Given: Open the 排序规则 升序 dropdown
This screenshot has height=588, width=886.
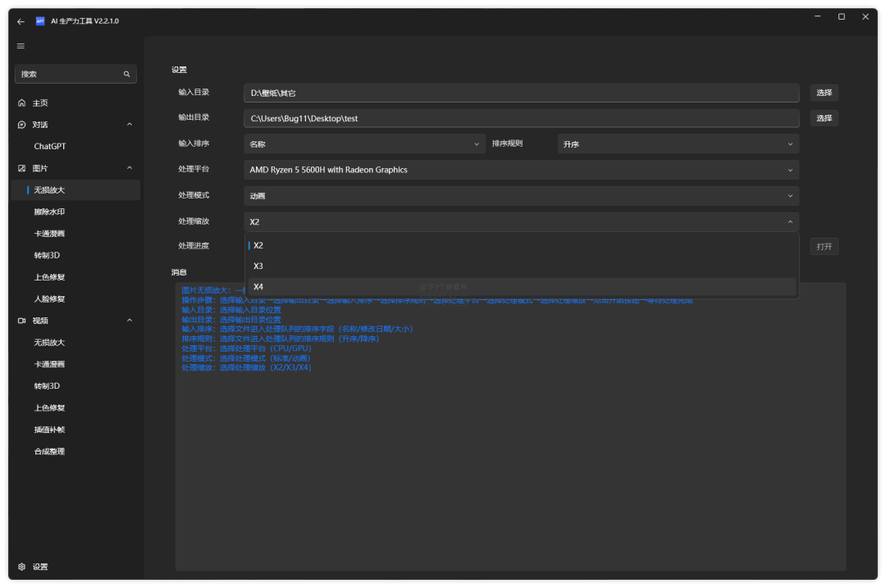Looking at the screenshot, I should coord(678,144).
